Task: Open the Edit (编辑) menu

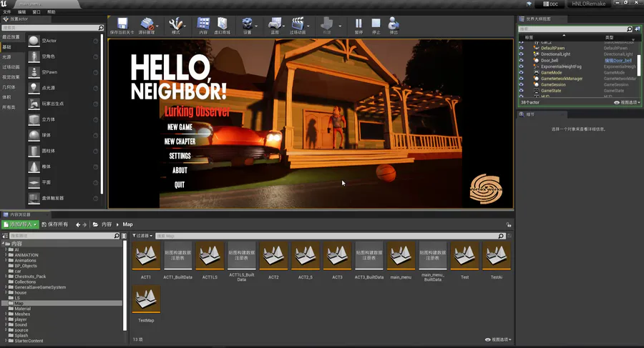Action: pyautogui.click(x=21, y=12)
